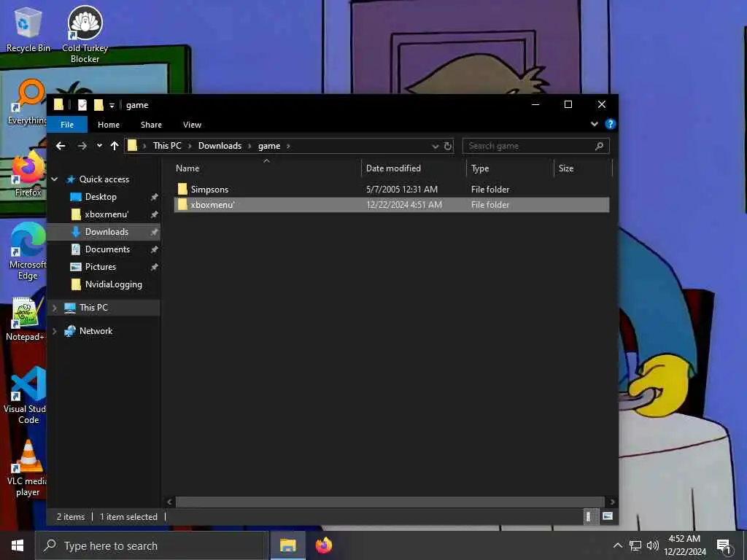Open the volume control in tray
The width and height of the screenshot is (747, 560).
(653, 545)
